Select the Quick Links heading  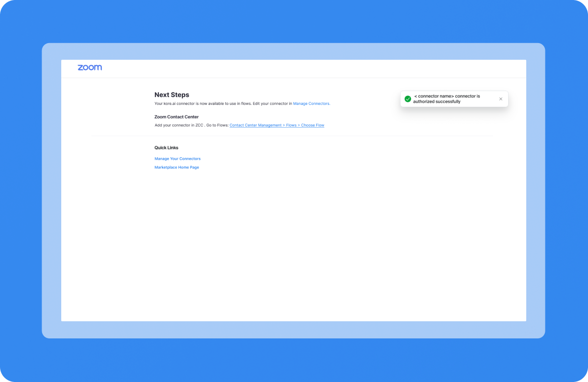167,148
